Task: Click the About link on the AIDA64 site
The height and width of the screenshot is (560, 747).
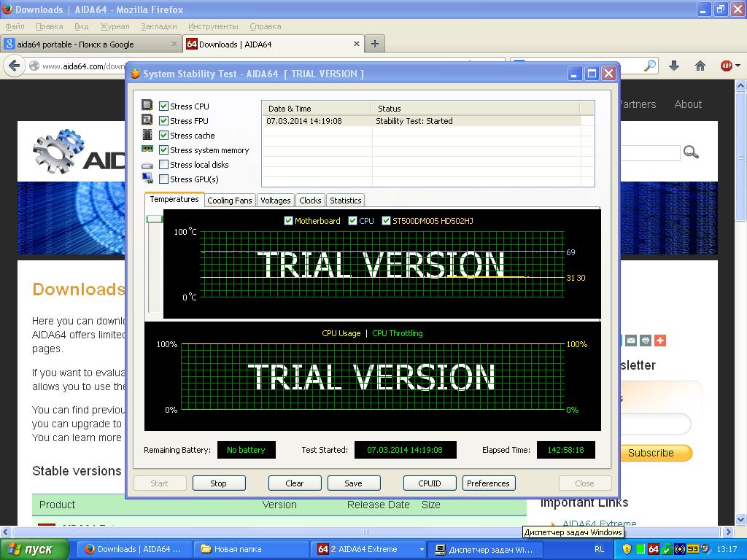Action: pyautogui.click(x=688, y=104)
